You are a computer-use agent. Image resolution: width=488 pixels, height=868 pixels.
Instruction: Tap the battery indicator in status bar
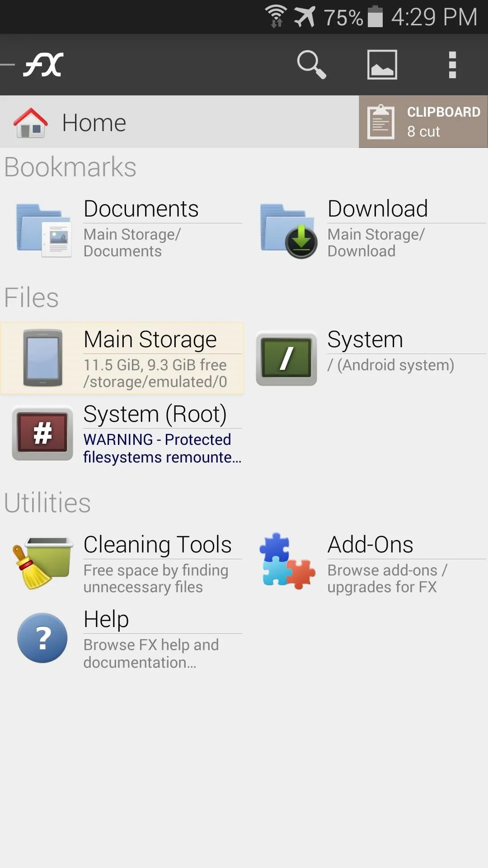[375, 17]
